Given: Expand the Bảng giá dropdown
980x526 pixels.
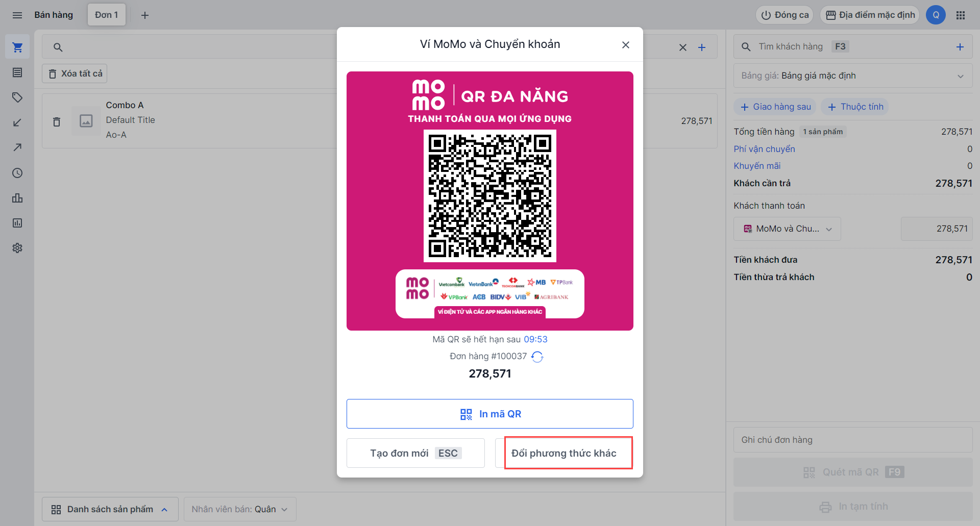Looking at the screenshot, I should (853, 76).
